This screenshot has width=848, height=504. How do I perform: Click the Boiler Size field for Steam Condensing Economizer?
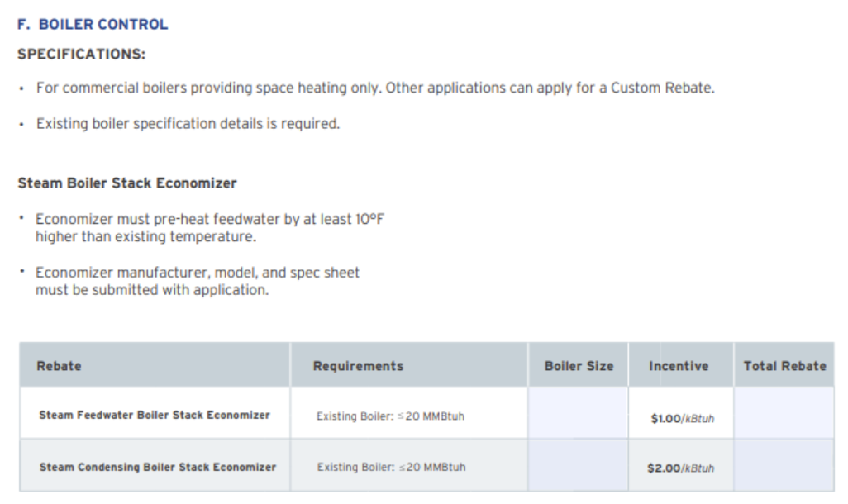pyautogui.click(x=578, y=465)
